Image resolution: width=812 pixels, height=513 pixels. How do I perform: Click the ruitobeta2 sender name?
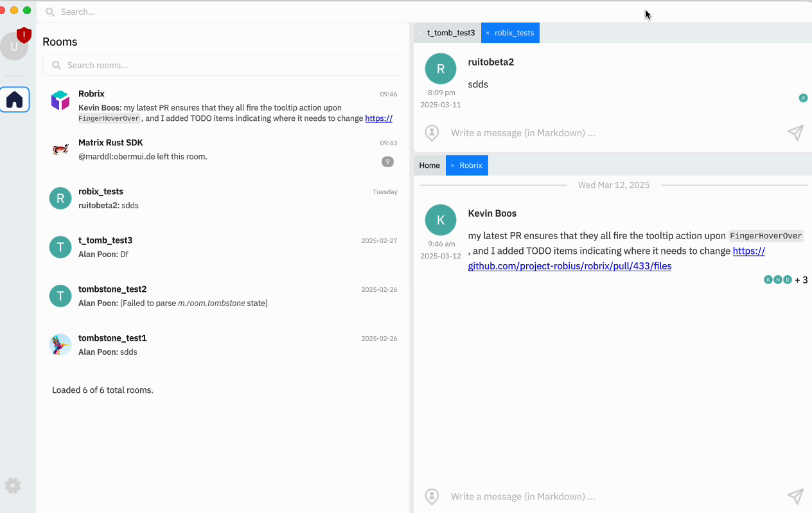click(491, 62)
